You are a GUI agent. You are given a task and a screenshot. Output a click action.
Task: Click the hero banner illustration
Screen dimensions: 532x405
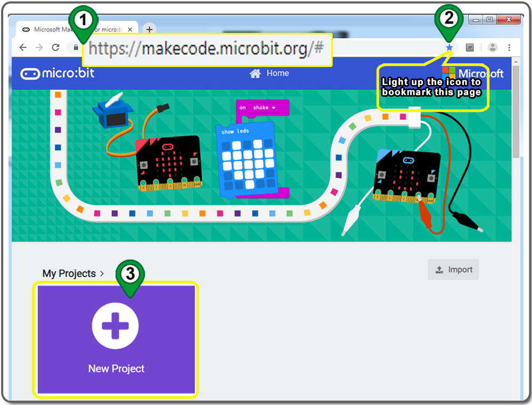click(x=262, y=166)
